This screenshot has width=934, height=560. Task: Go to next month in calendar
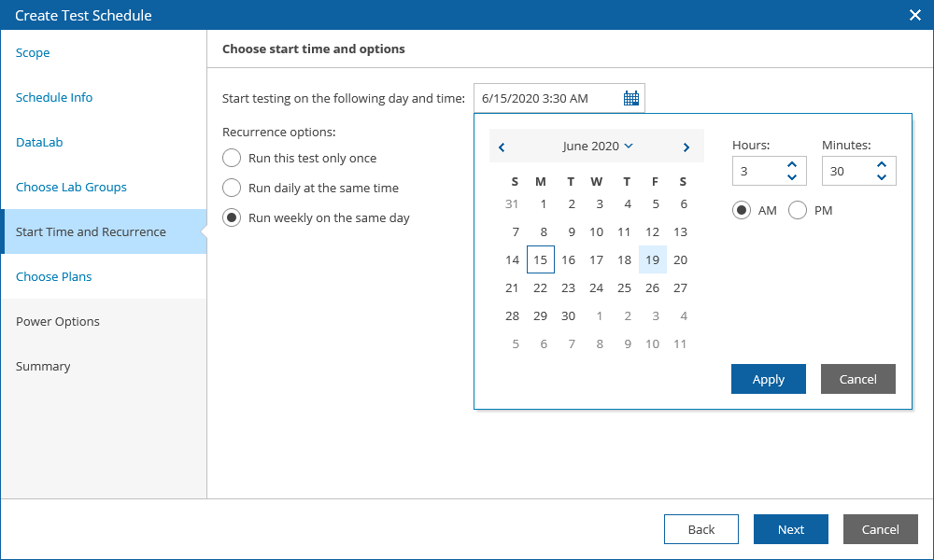coord(686,147)
